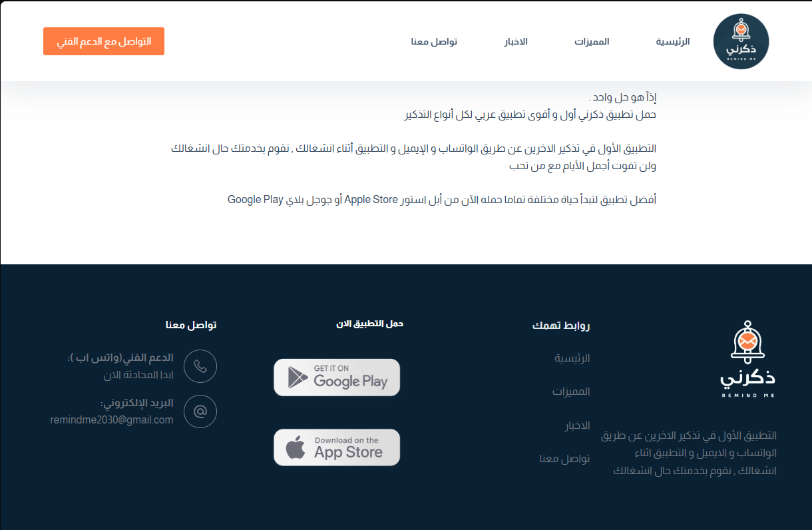Open the Google Play download badge

pyautogui.click(x=337, y=377)
